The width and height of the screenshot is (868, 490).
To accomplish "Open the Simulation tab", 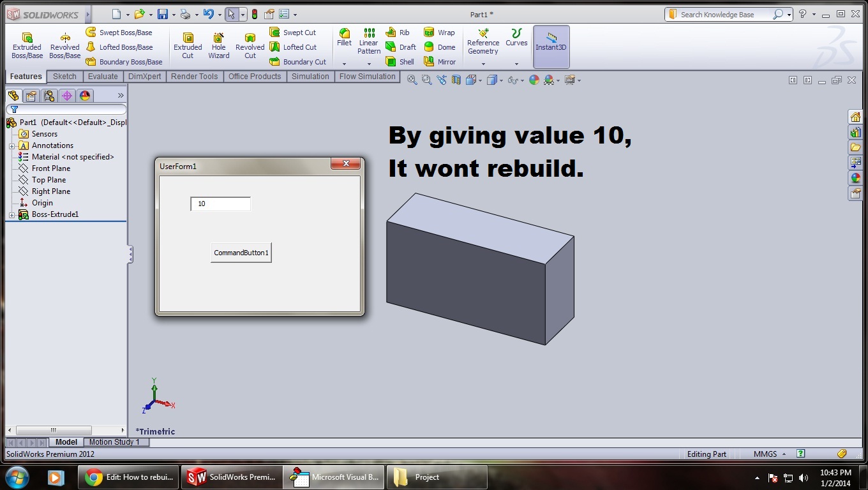I will tap(311, 77).
